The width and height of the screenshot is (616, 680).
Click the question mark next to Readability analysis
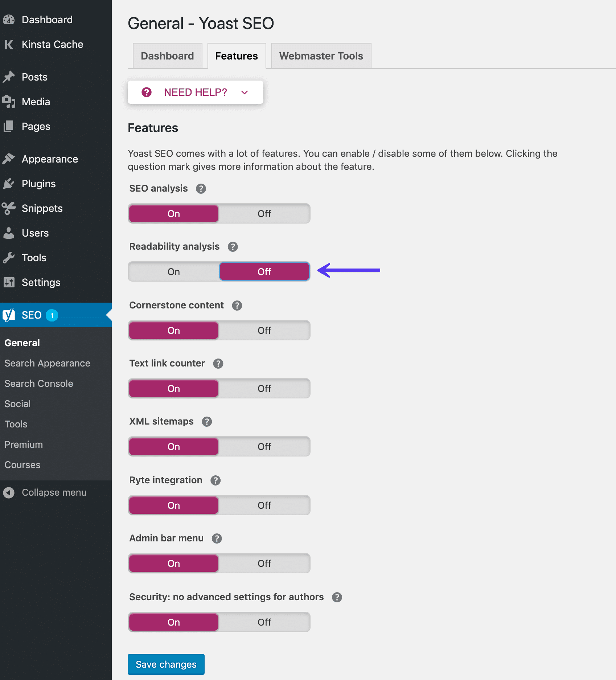click(233, 247)
